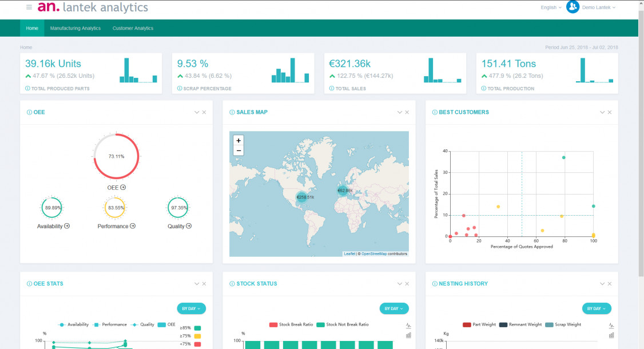Toggle Availability series in OEE Stats legend

click(73, 324)
